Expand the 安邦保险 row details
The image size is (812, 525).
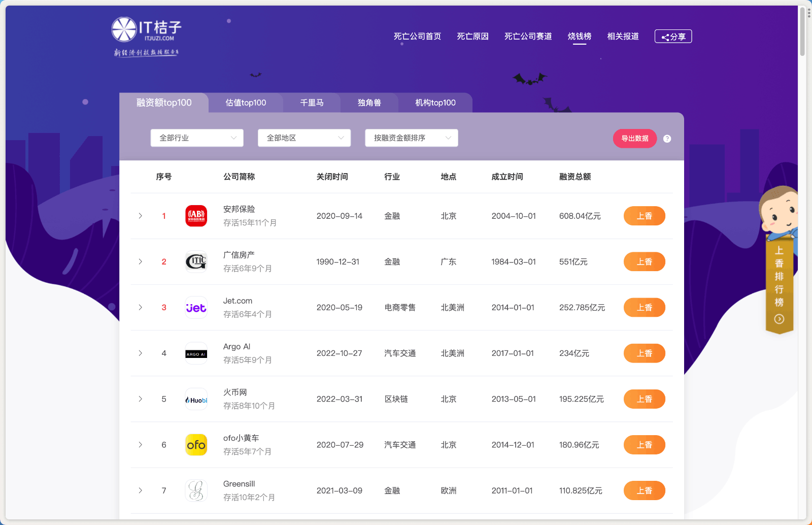[x=141, y=216]
